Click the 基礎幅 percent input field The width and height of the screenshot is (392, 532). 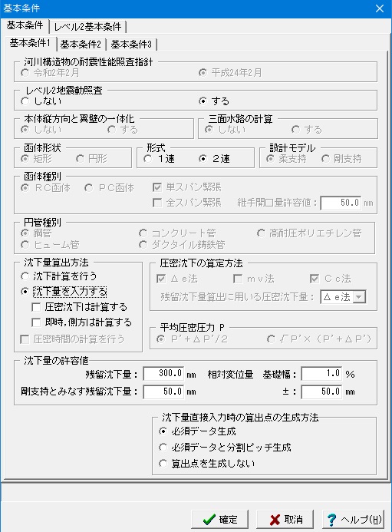coord(321,374)
